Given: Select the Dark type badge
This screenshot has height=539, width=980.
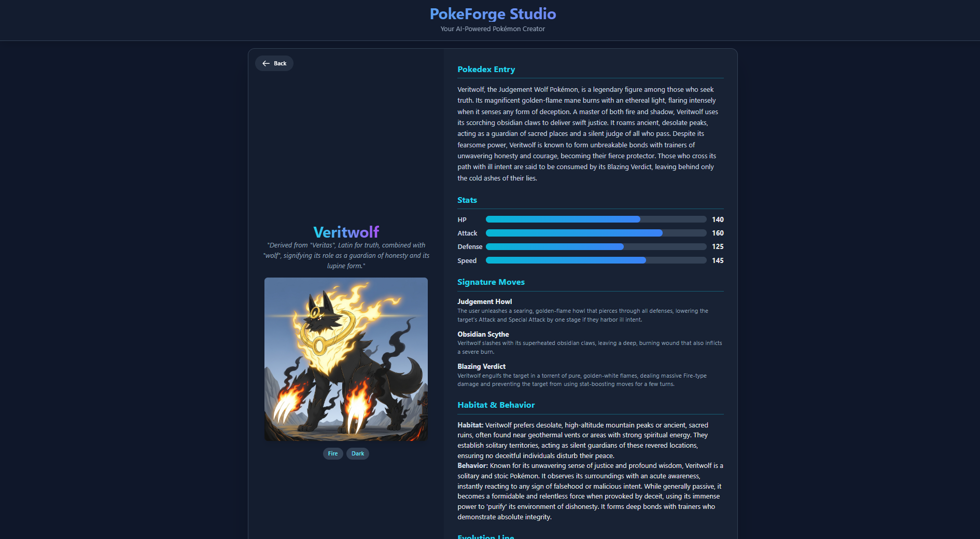Looking at the screenshot, I should (x=358, y=453).
